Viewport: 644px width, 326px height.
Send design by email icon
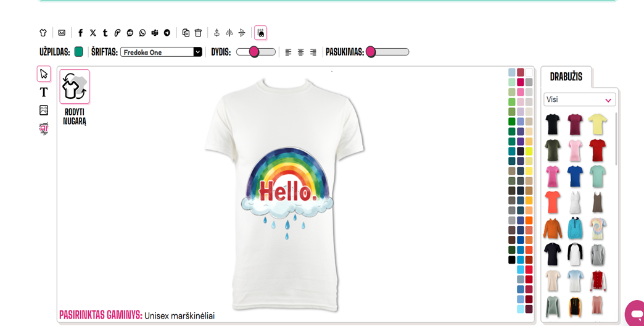tap(62, 33)
